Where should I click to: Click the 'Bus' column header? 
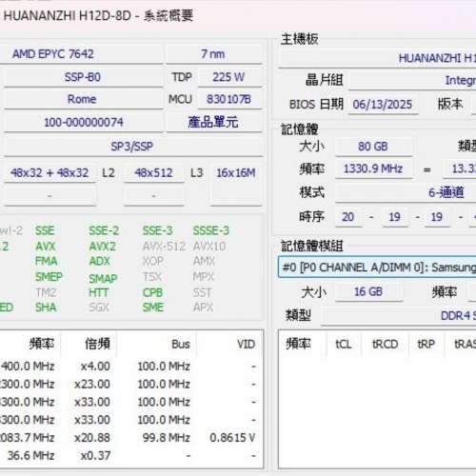pyautogui.click(x=181, y=344)
